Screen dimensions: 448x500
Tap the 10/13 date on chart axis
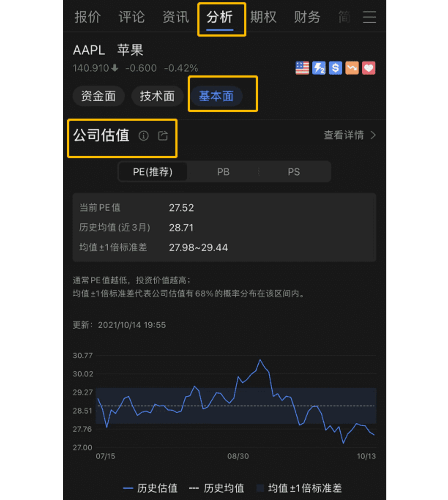[366, 456]
